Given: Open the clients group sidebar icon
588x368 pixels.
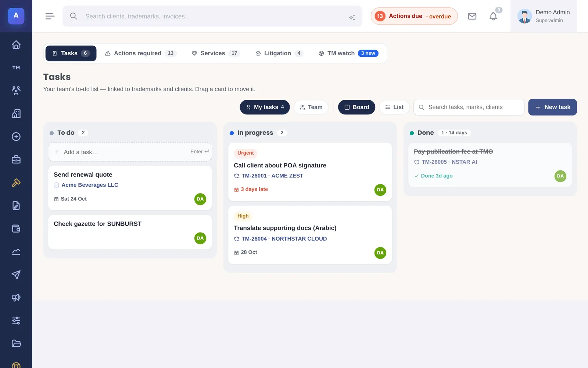Looking at the screenshot, I should click(16, 91).
